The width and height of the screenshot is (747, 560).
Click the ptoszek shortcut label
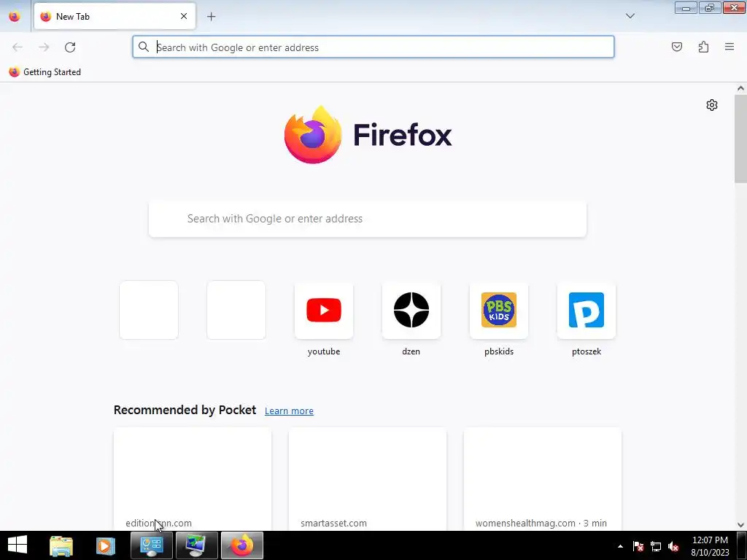tap(587, 351)
